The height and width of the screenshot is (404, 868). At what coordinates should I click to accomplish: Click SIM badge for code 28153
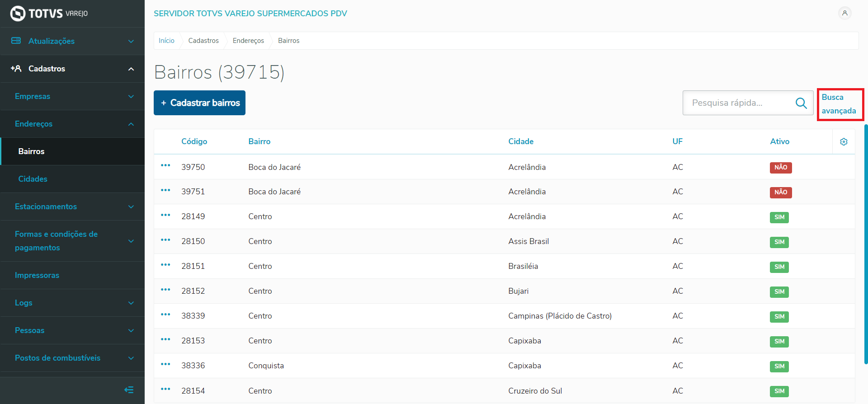(779, 342)
